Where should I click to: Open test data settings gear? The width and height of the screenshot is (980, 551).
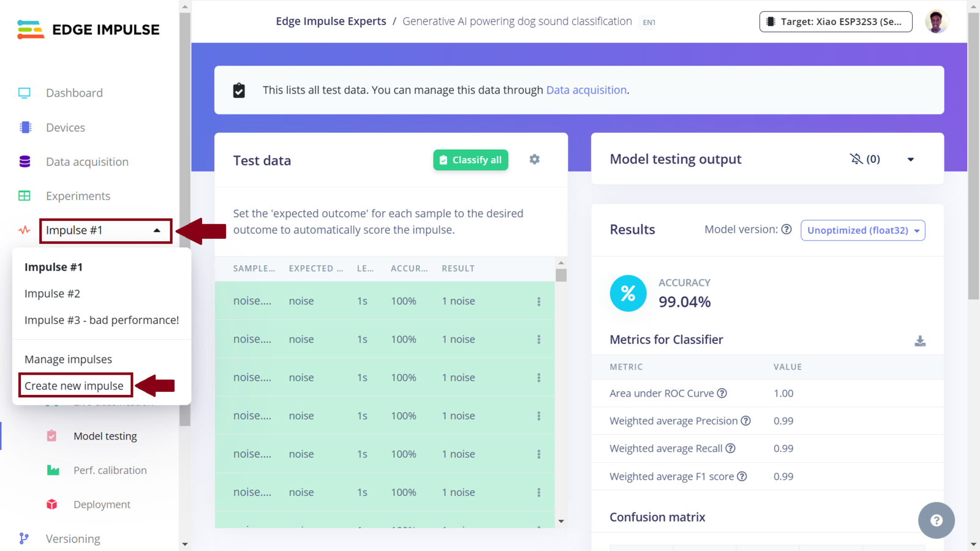535,159
